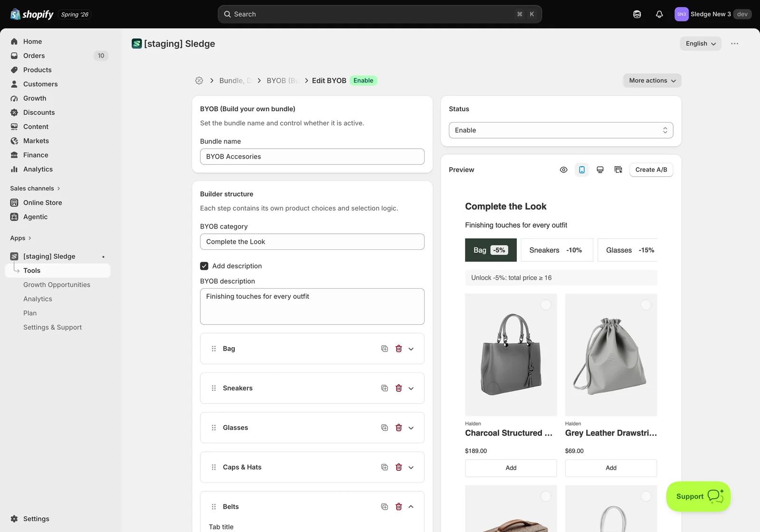Expand the Sales channels section

(x=35, y=189)
